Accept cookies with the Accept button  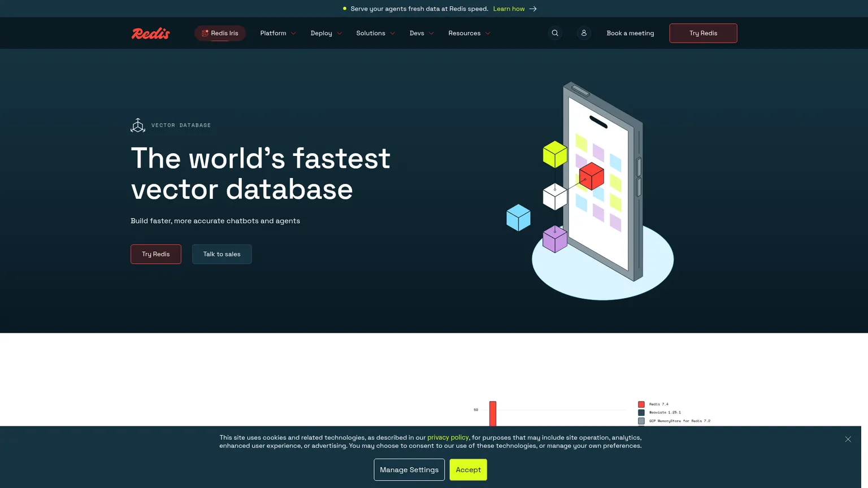pyautogui.click(x=468, y=470)
